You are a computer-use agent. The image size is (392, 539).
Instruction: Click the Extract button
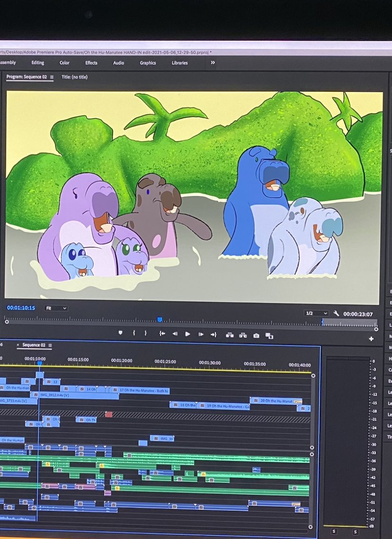(243, 335)
